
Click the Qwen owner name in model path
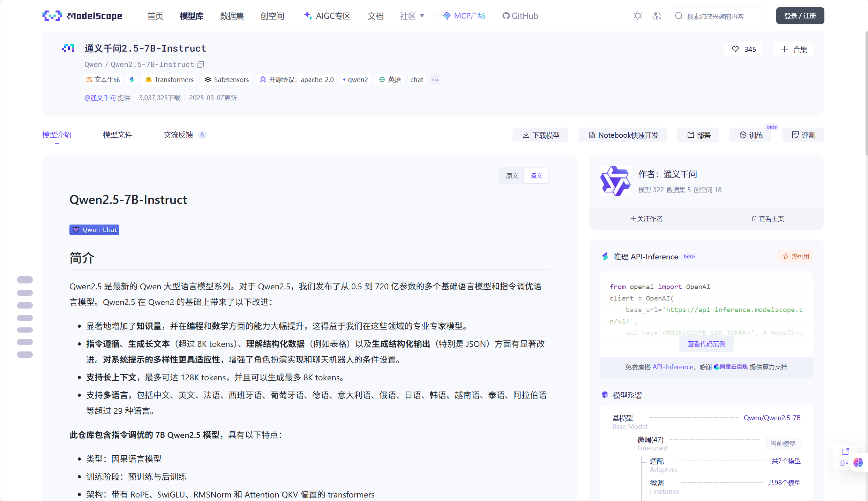click(93, 64)
